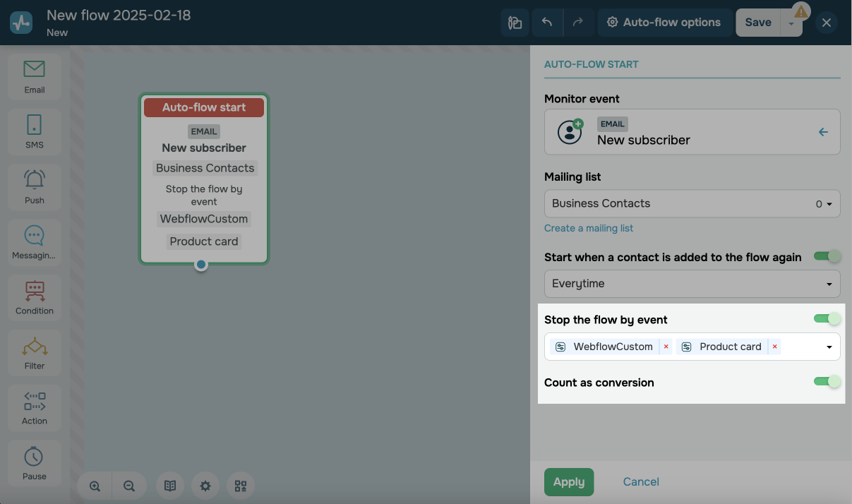Select the SMS block icon
852x504 pixels.
[x=34, y=131]
